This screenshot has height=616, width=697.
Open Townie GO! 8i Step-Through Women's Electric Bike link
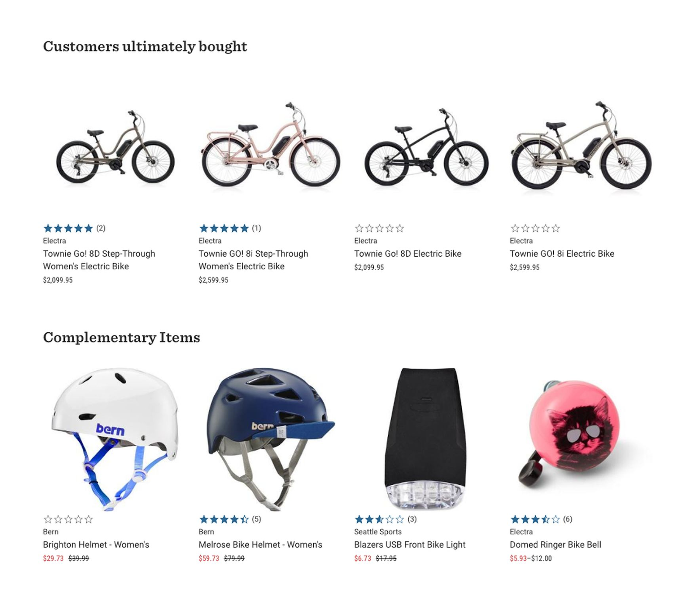pyautogui.click(x=253, y=260)
